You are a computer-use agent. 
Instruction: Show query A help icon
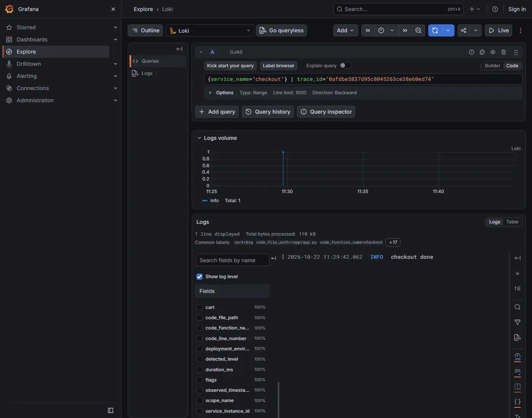pos(472,52)
